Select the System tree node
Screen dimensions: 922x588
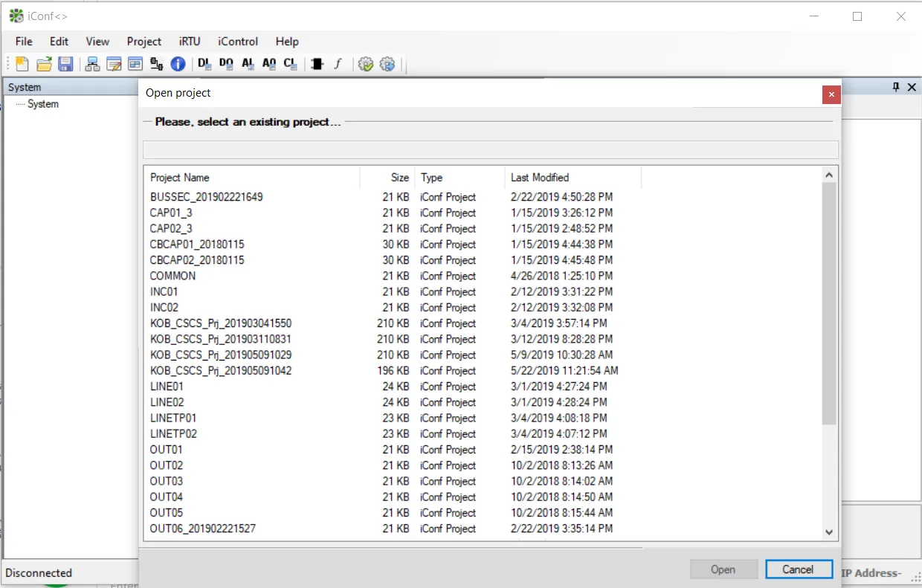[x=43, y=104]
